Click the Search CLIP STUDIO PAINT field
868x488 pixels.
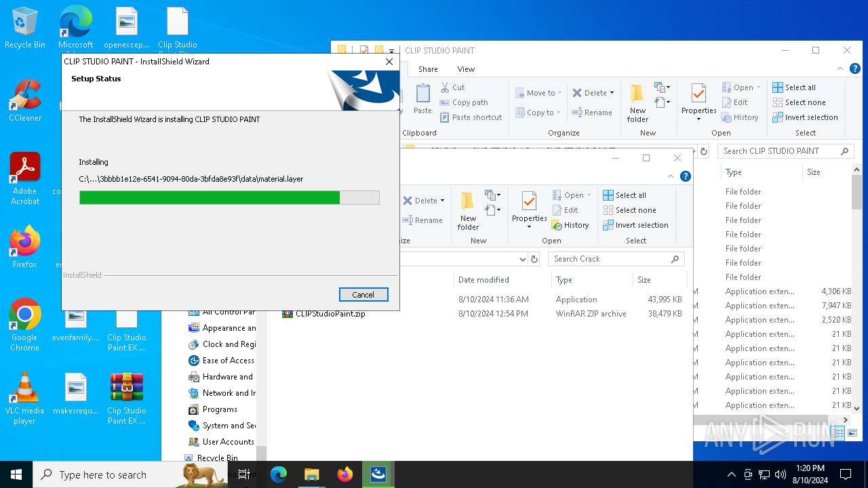[x=785, y=151]
